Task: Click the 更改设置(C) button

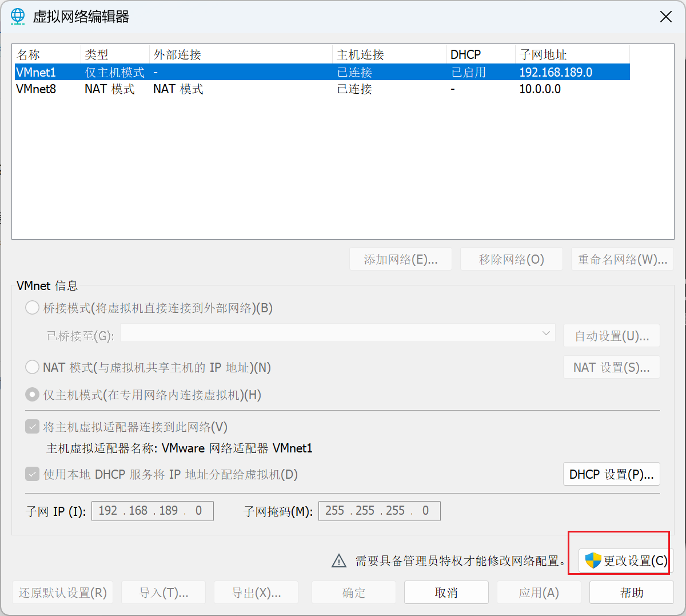Action: [626, 561]
